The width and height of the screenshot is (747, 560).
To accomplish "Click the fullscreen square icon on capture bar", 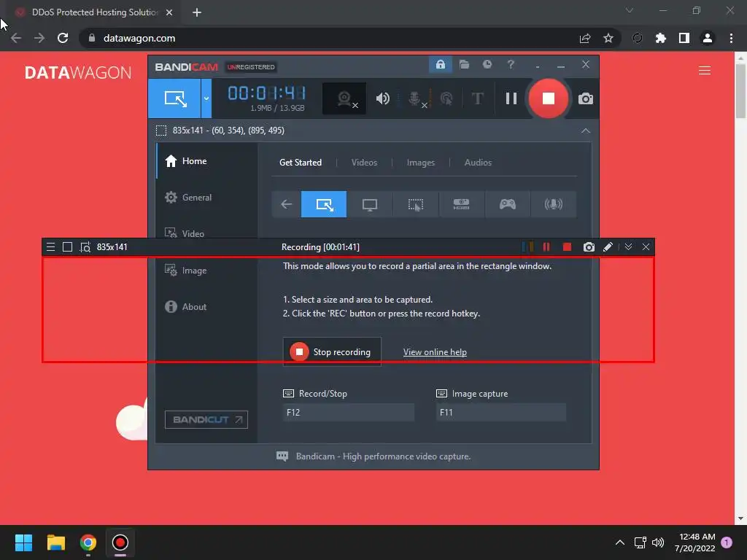I will [x=68, y=246].
